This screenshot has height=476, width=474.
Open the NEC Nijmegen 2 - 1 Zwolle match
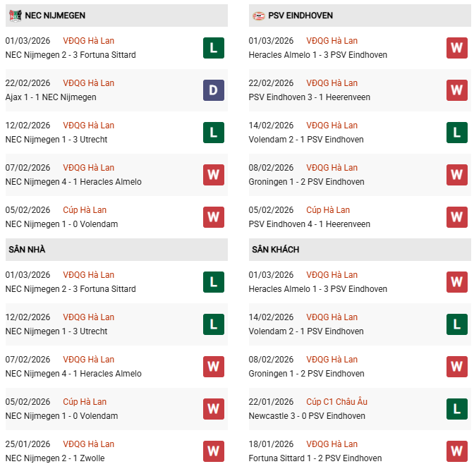[x=56, y=458]
